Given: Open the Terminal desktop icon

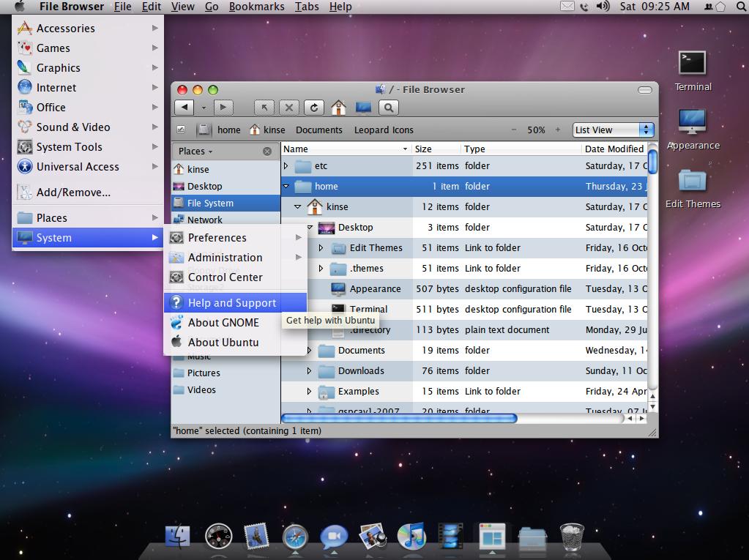Looking at the screenshot, I should tap(693, 71).
